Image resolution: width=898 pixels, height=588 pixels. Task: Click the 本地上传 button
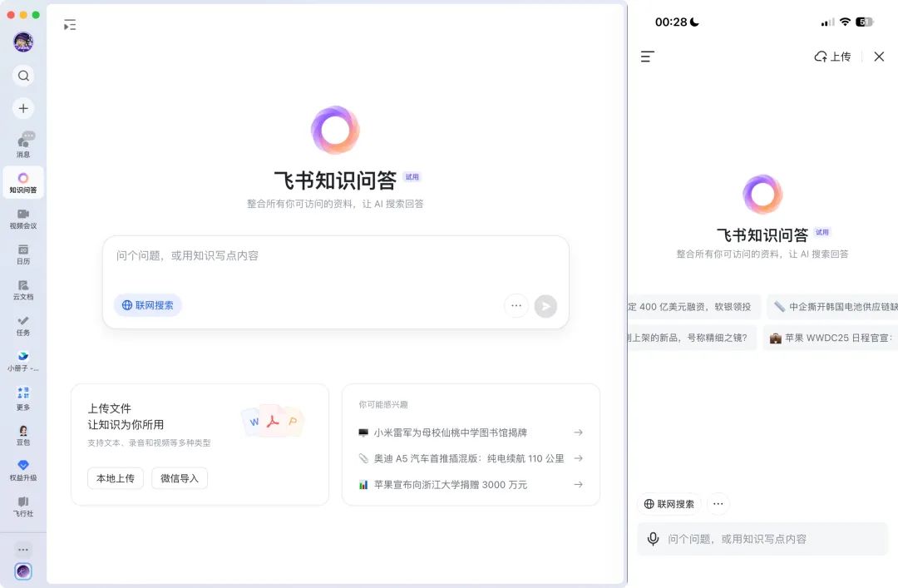tap(115, 478)
